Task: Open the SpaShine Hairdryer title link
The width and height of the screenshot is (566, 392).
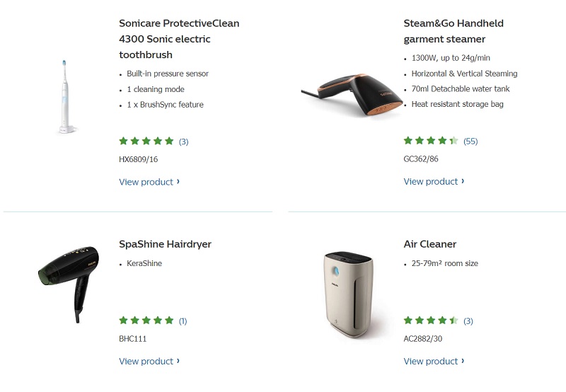Action: tap(165, 244)
